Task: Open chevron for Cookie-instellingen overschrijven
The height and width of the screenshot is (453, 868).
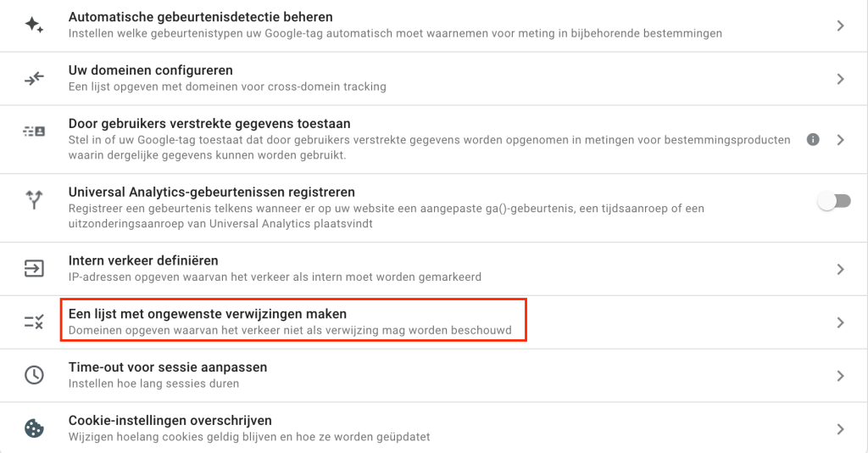Action: tap(840, 428)
